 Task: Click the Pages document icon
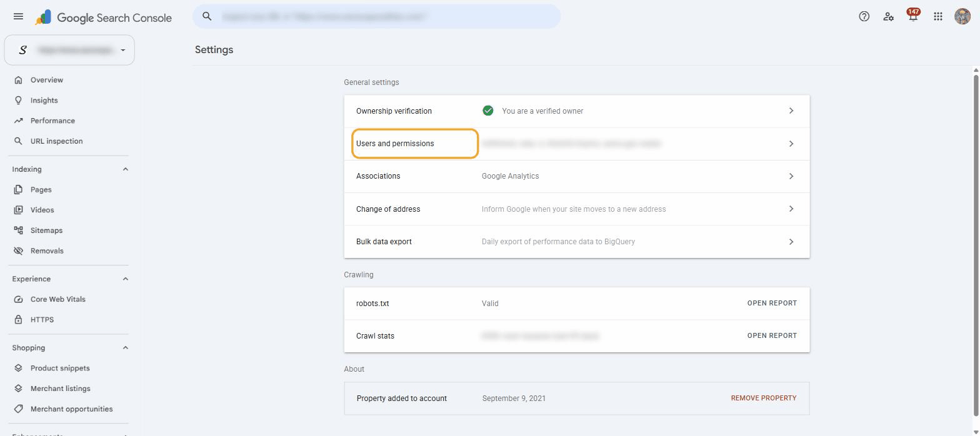[18, 190]
